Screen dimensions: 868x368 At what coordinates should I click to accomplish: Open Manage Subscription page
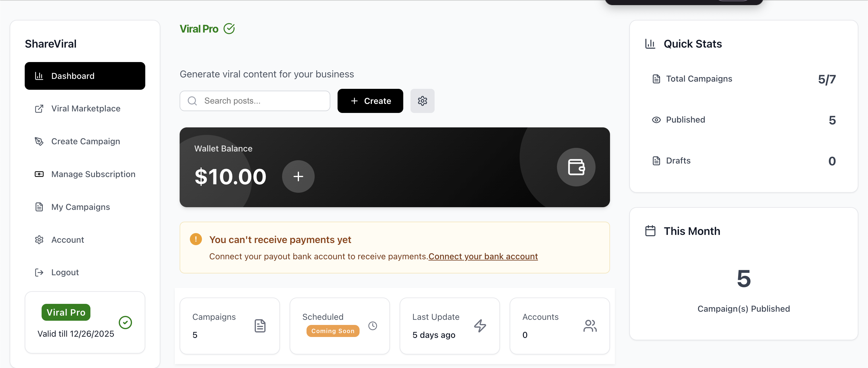[93, 174]
